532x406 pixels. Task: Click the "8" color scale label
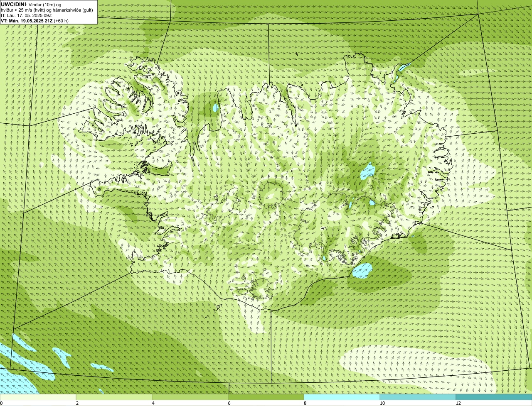pyautogui.click(x=305, y=403)
